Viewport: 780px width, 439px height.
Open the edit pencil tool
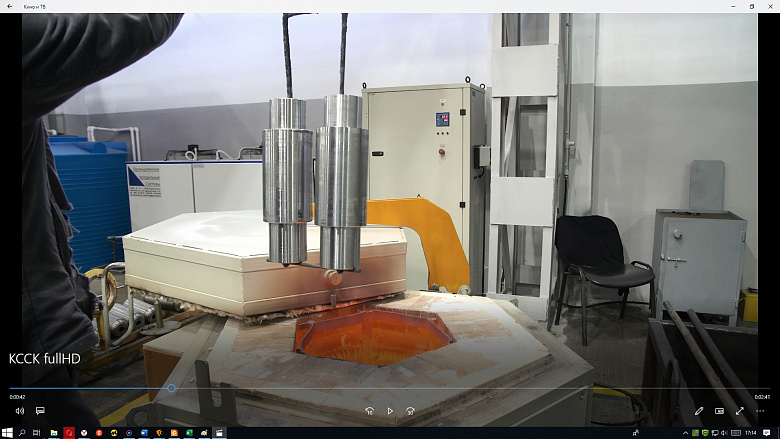coord(699,411)
